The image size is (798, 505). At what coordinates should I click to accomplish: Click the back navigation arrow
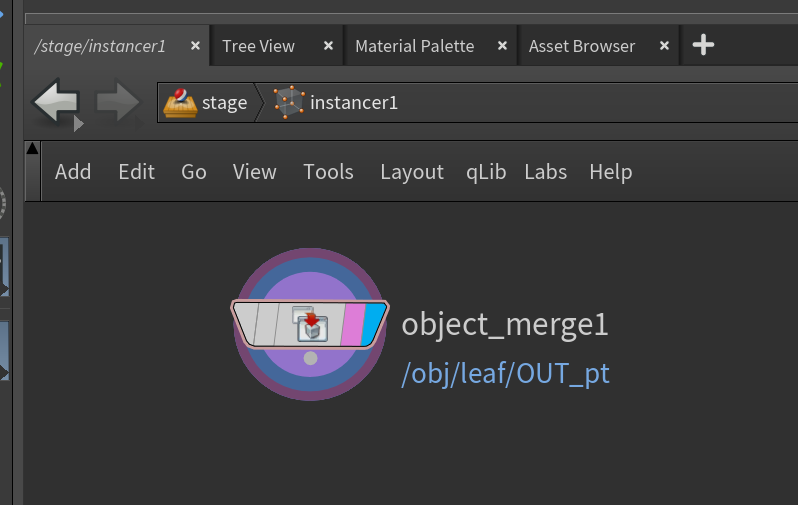click(55, 101)
